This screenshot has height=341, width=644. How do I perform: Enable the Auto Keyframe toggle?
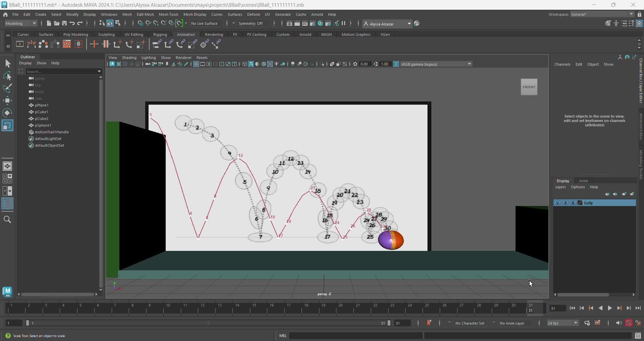pyautogui.click(x=629, y=323)
